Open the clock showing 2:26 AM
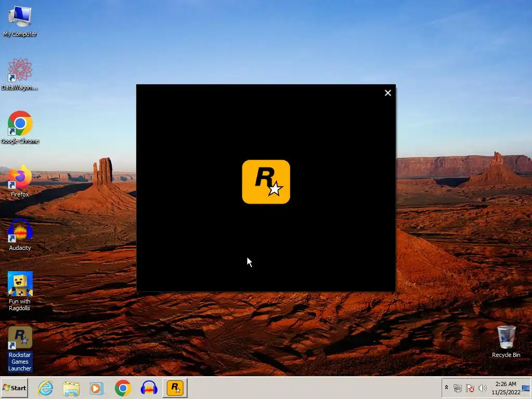 506,388
